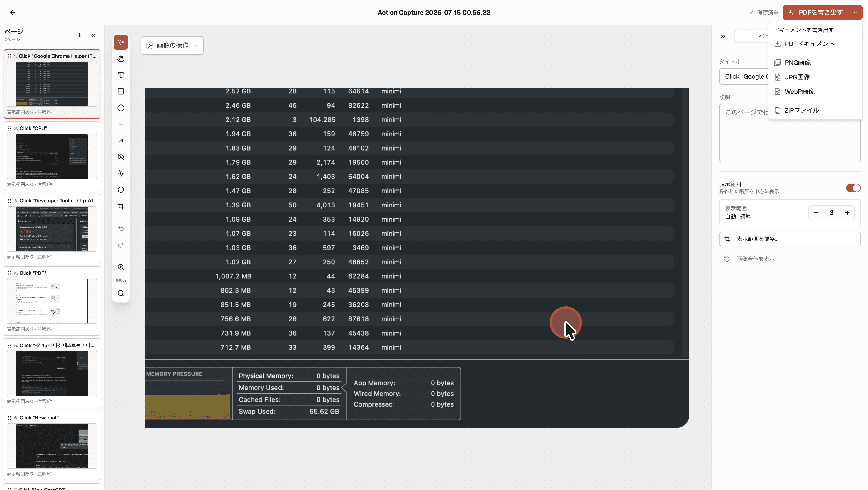Collapse the pages sidebar with double chevron
Image resolution: width=868 pixels, height=490 pixels.
coord(93,35)
